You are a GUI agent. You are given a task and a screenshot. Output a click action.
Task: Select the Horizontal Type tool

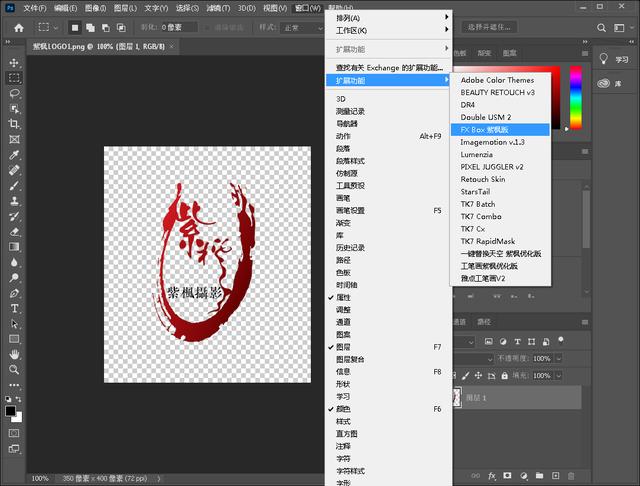pyautogui.click(x=14, y=308)
